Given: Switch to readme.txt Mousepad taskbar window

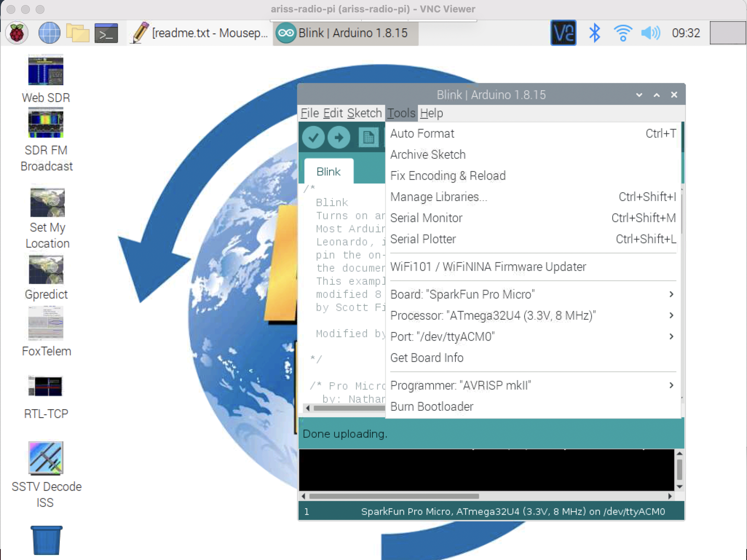Looking at the screenshot, I should coord(199,33).
